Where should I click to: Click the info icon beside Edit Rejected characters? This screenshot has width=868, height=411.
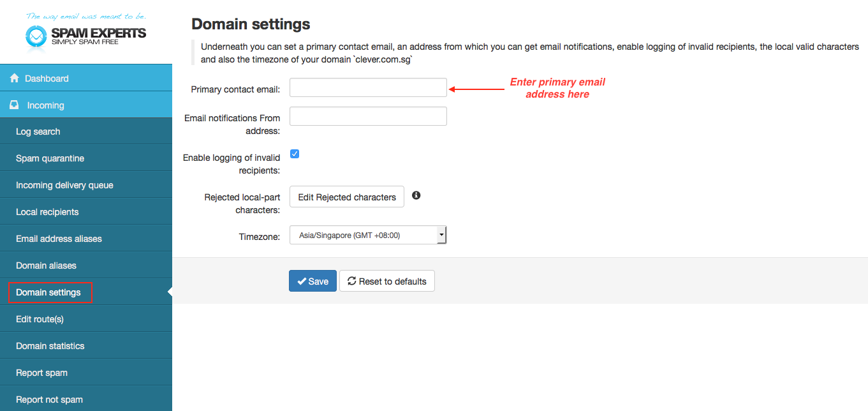point(416,195)
